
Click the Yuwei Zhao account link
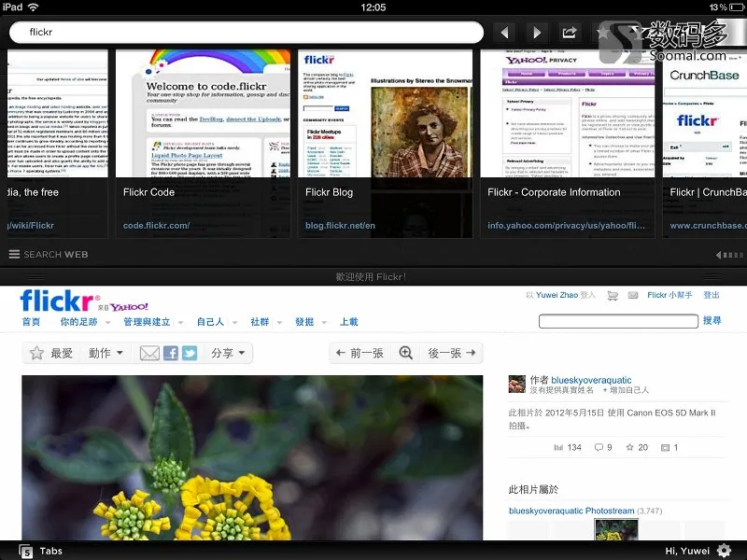(x=557, y=295)
